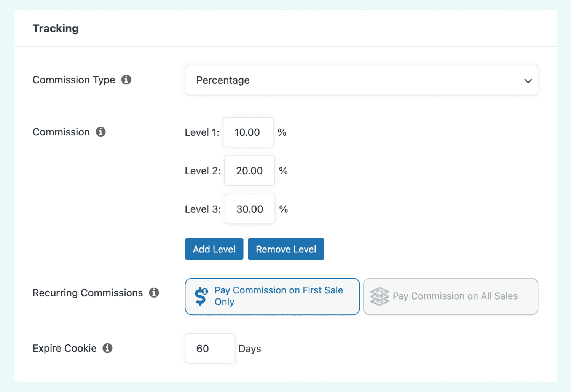Adjust the Level 2 commission percentage value

249,171
